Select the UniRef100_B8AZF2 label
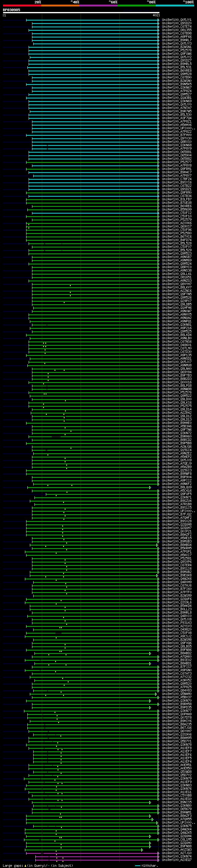 pyautogui.click(x=177, y=535)
